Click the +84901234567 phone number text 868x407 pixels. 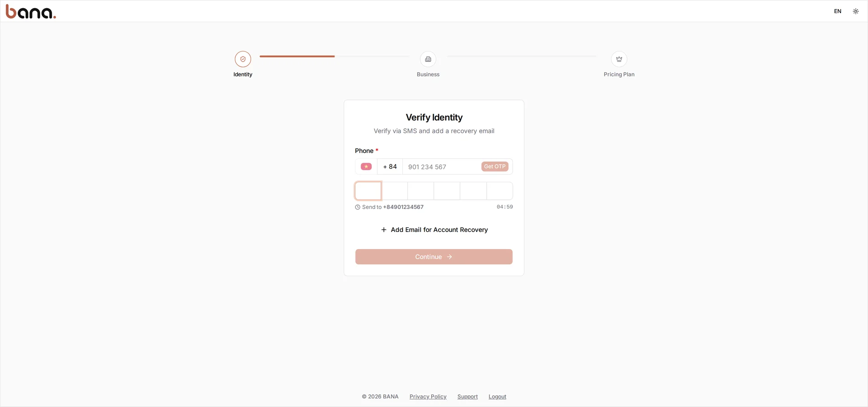tap(403, 207)
